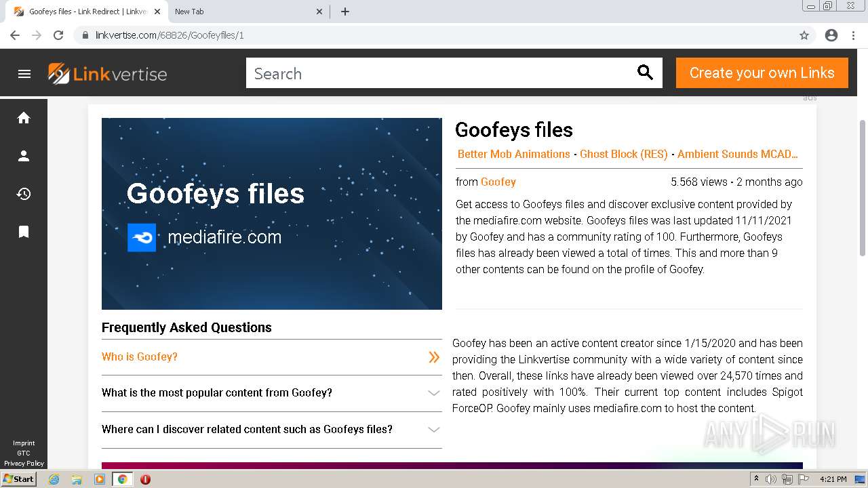Screen dimensions: 868x488
Task: Click the mediafire logo in the banner
Action: point(142,237)
